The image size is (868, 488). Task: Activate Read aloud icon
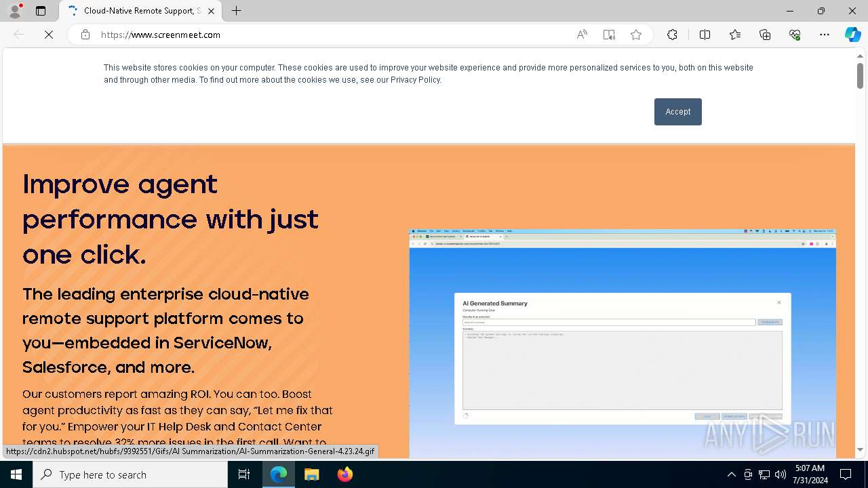[x=582, y=35]
